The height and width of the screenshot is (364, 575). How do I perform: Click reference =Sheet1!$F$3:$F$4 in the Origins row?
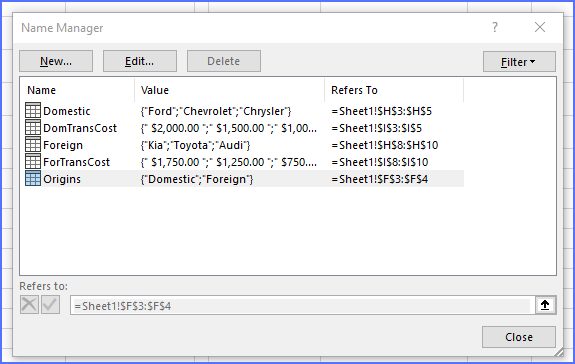coord(380,179)
